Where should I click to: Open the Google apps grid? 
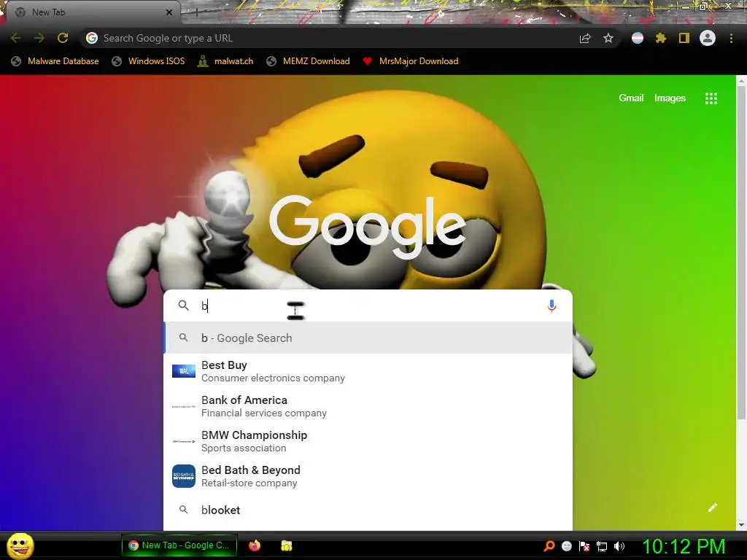click(x=711, y=98)
